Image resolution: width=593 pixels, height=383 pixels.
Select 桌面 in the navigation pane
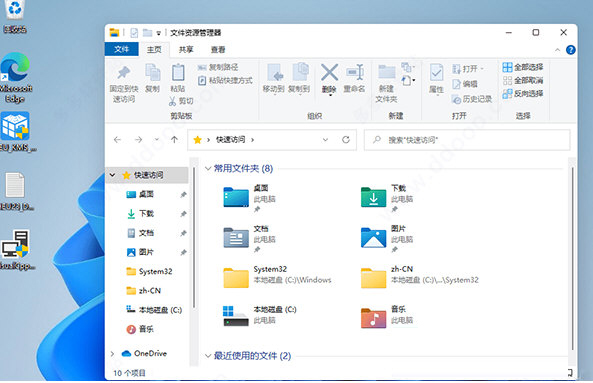147,194
